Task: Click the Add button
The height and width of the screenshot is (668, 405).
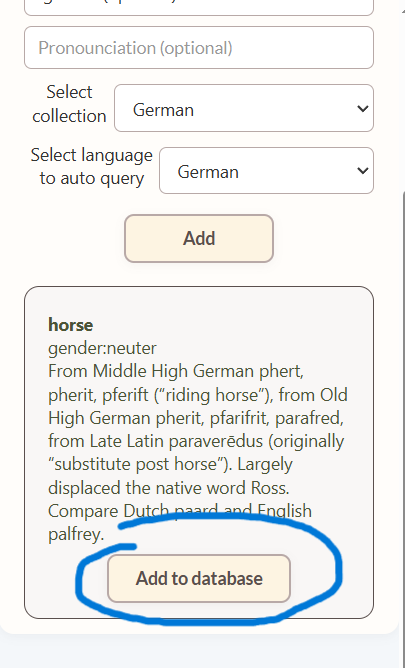Action: click(x=199, y=239)
